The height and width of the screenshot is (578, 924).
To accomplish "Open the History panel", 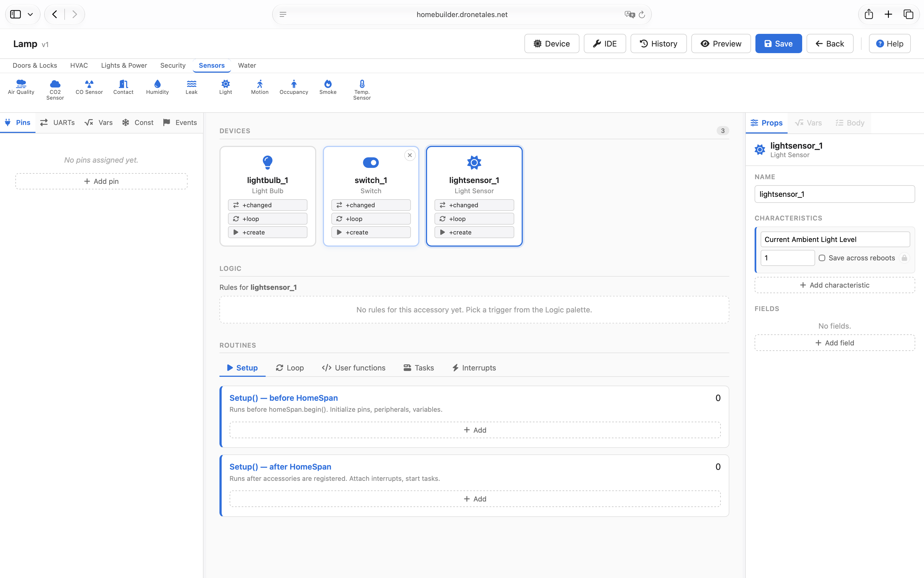I will pyautogui.click(x=658, y=43).
